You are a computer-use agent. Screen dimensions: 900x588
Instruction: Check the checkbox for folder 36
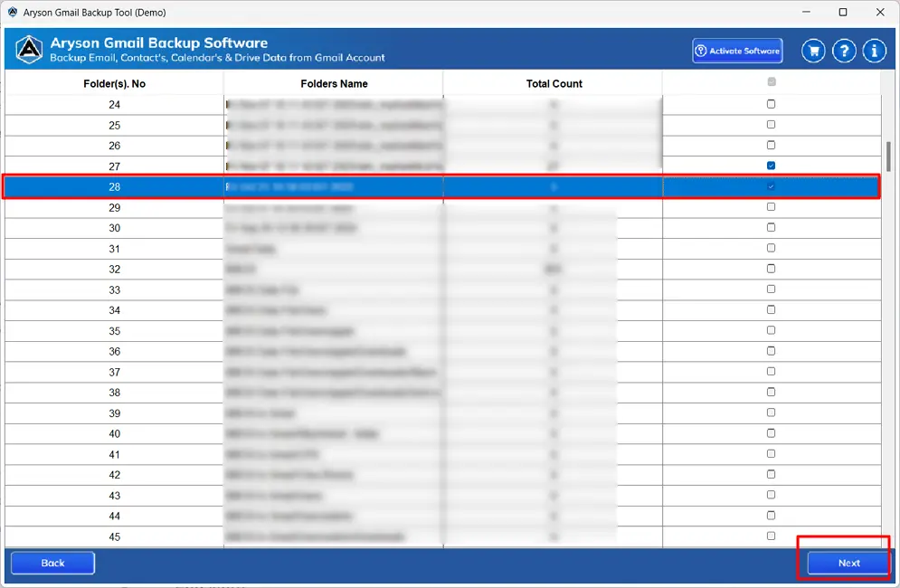(x=771, y=351)
